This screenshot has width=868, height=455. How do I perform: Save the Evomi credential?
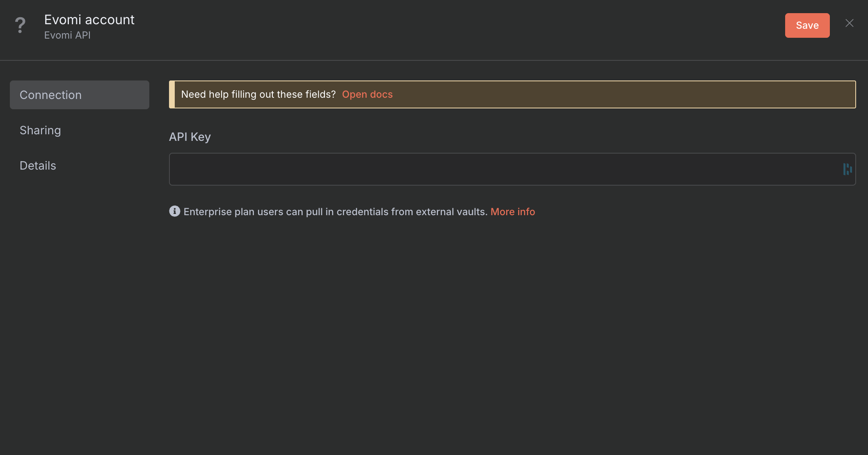807,25
